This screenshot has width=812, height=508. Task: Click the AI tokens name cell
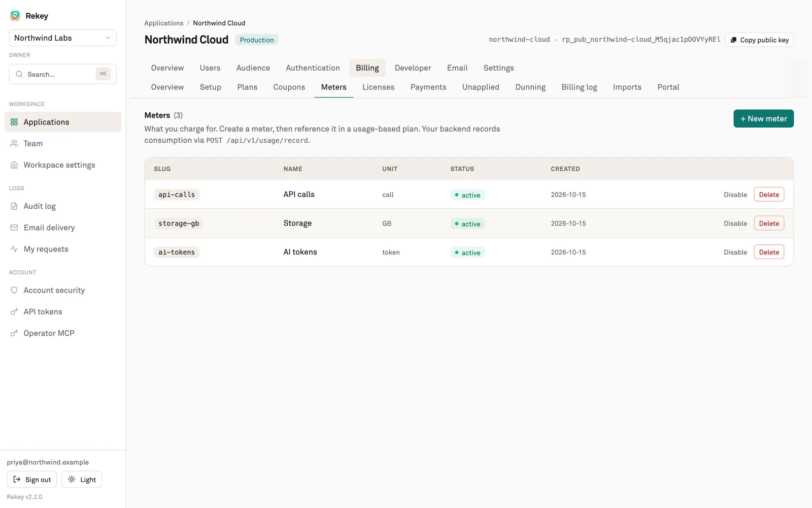pyautogui.click(x=300, y=252)
